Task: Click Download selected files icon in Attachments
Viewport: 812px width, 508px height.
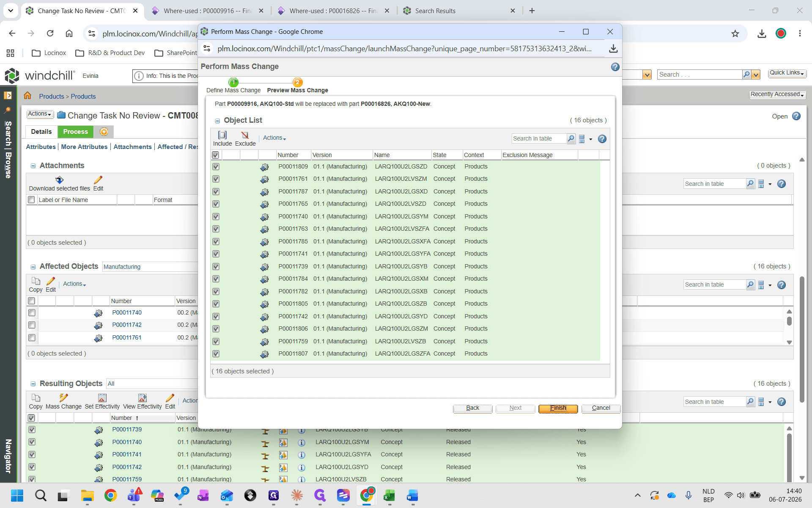Action: 59,180
